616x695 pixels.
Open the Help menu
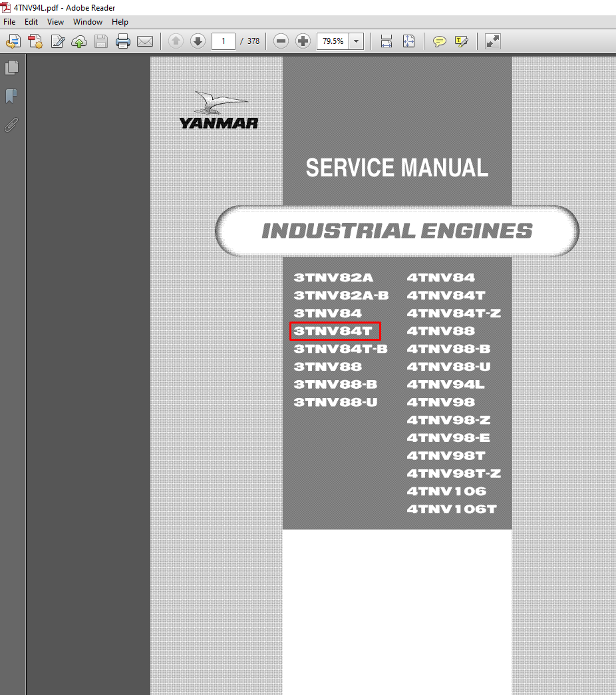[x=120, y=22]
